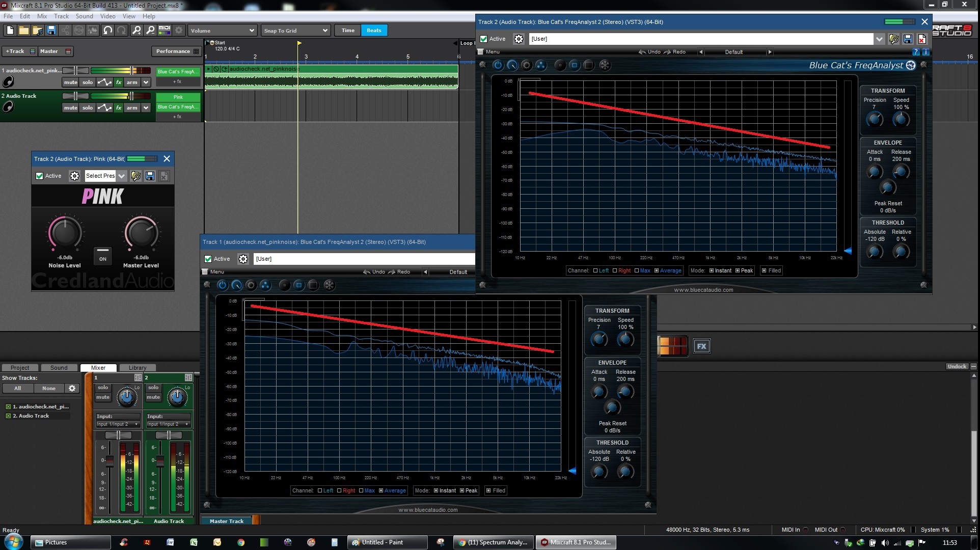Mute track 1 audiocheck.net_pink
980x550 pixels.
pos(70,82)
